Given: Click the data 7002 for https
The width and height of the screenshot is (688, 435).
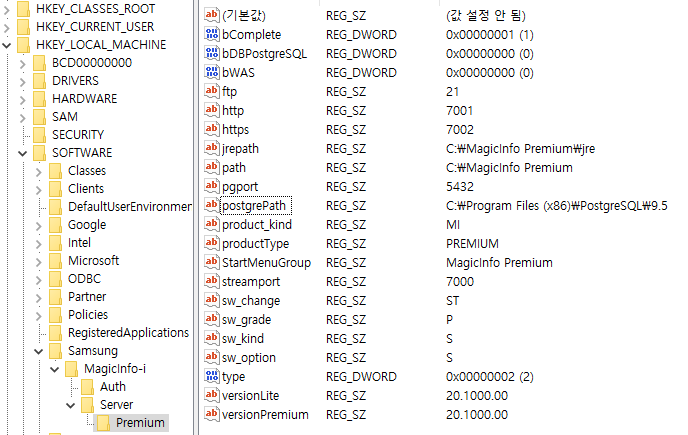Looking at the screenshot, I should tap(459, 129).
